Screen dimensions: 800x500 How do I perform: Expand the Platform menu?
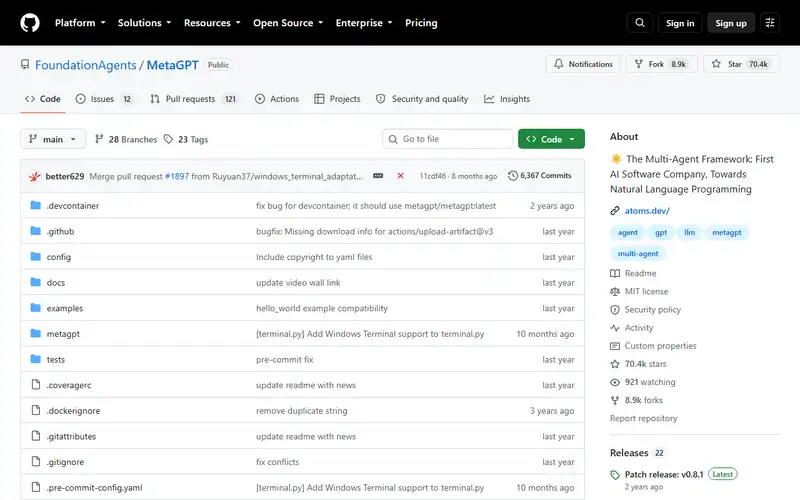click(80, 23)
